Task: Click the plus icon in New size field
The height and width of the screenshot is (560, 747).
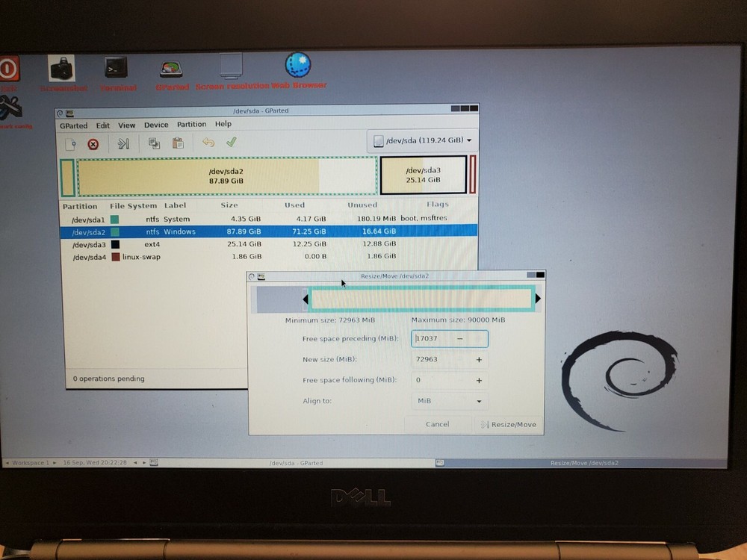Action: [x=479, y=360]
